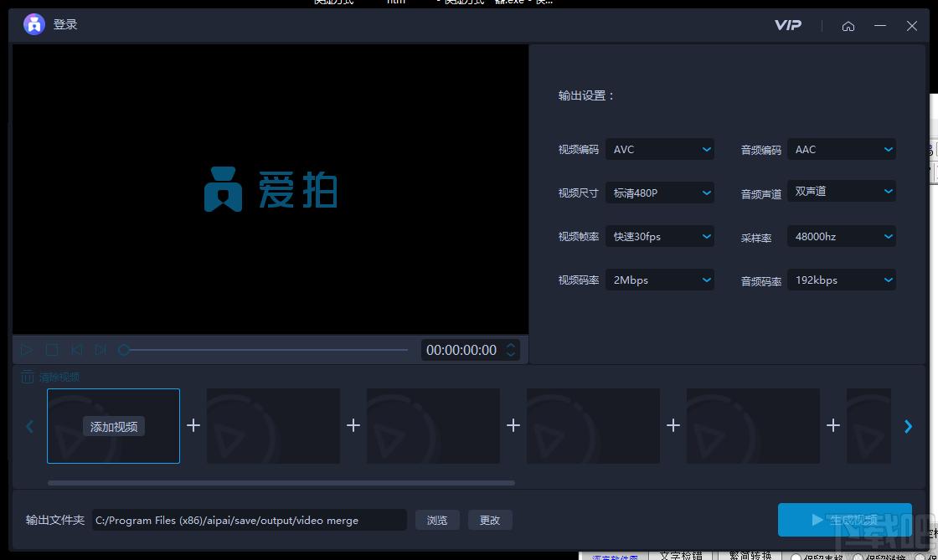Click the playback seek slider handle
This screenshot has width=938, height=560.
tap(124, 350)
